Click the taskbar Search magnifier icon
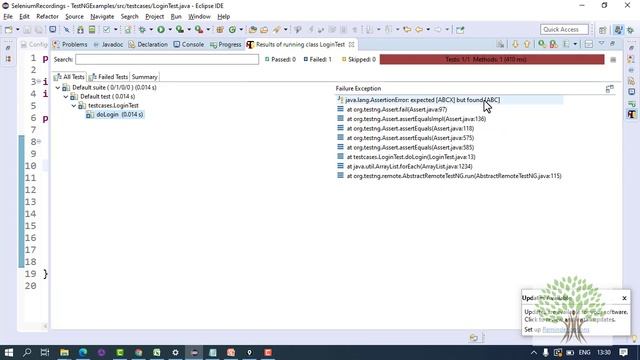This screenshot has height=360, width=640. (27, 352)
